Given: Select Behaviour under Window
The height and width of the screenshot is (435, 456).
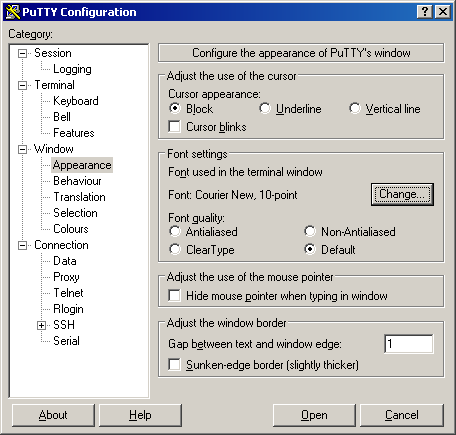Looking at the screenshot, I should pyautogui.click(x=77, y=181).
